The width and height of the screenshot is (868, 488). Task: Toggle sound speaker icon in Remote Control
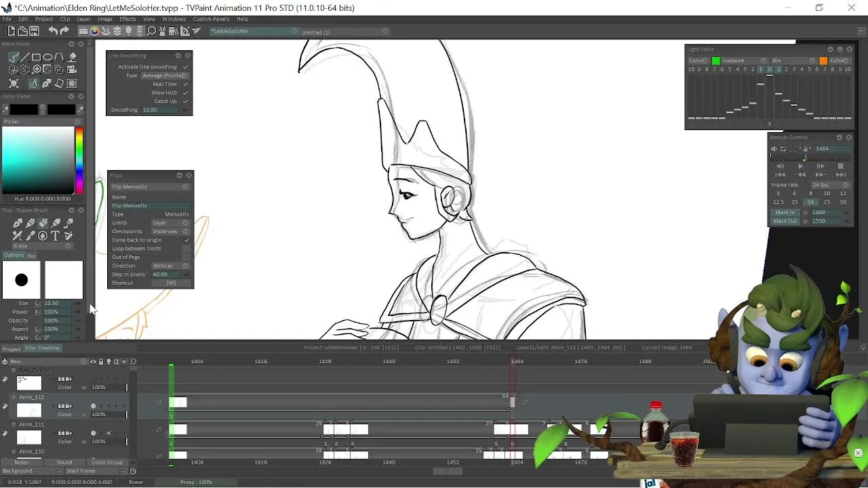point(774,149)
